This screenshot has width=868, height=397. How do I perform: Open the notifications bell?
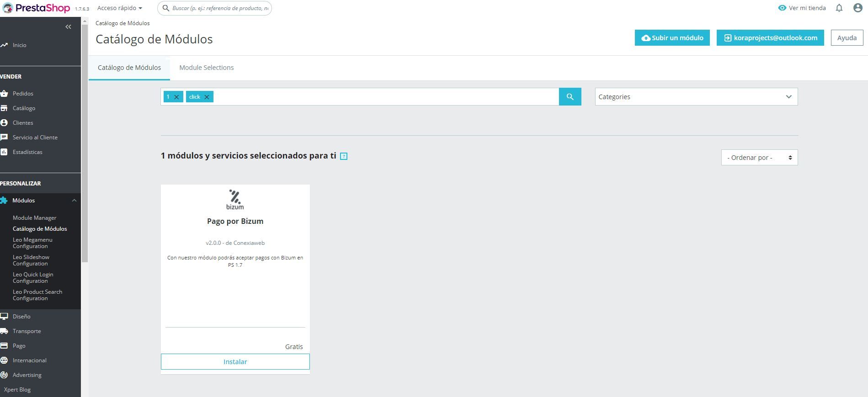pyautogui.click(x=839, y=8)
